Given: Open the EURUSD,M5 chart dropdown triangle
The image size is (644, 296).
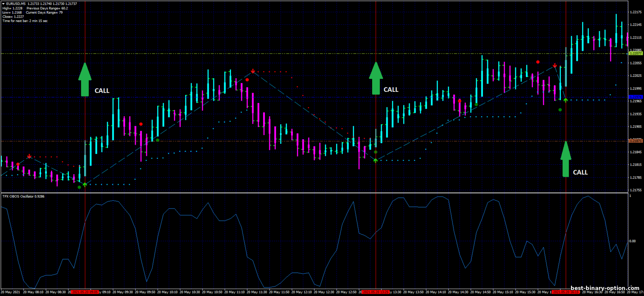Looking at the screenshot, I should pyautogui.click(x=3, y=4).
